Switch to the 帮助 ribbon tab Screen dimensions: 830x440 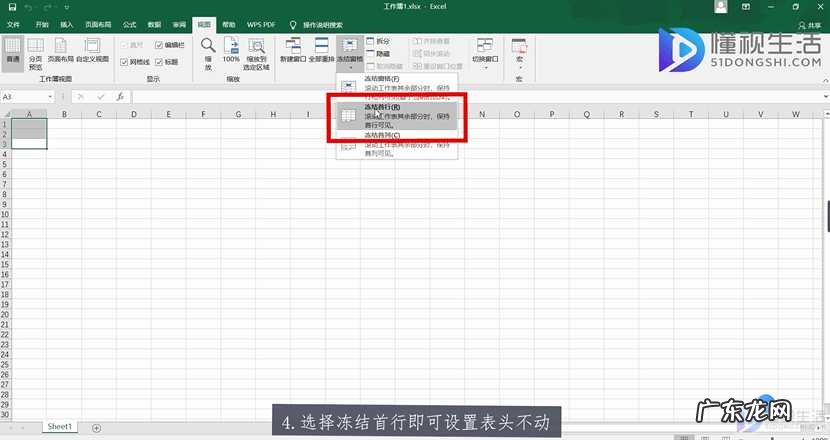[229, 24]
